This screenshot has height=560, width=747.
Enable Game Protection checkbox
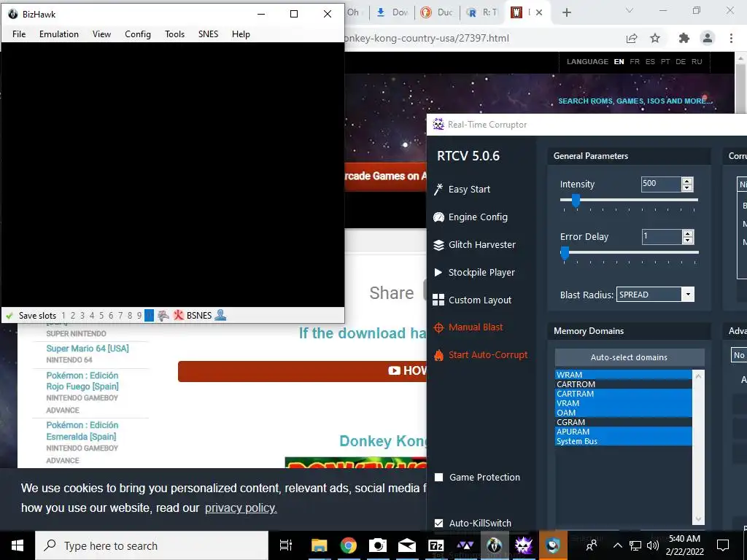pos(438,477)
